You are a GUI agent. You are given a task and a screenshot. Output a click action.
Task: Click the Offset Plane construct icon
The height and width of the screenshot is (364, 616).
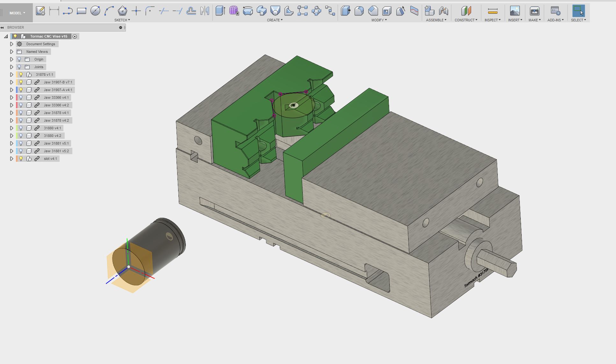(466, 11)
